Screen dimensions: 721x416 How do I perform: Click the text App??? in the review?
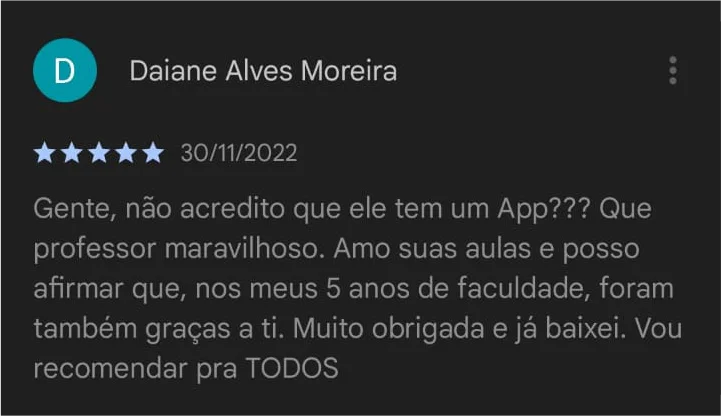click(x=544, y=210)
